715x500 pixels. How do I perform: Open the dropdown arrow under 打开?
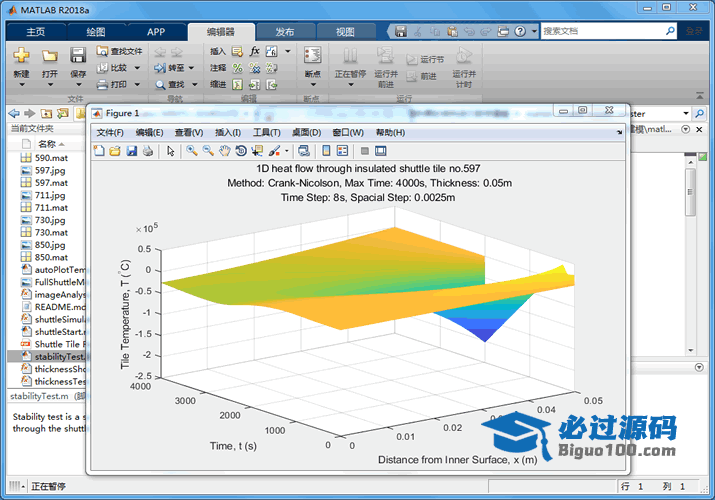click(50, 85)
